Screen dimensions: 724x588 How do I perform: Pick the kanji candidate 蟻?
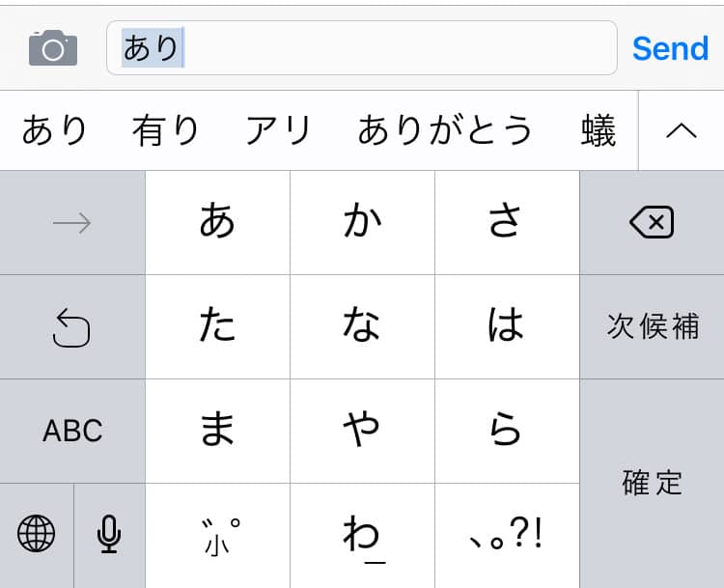(x=599, y=130)
